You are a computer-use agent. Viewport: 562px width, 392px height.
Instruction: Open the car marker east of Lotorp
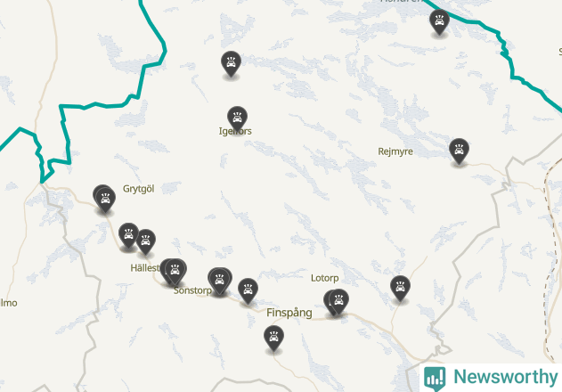(x=400, y=288)
